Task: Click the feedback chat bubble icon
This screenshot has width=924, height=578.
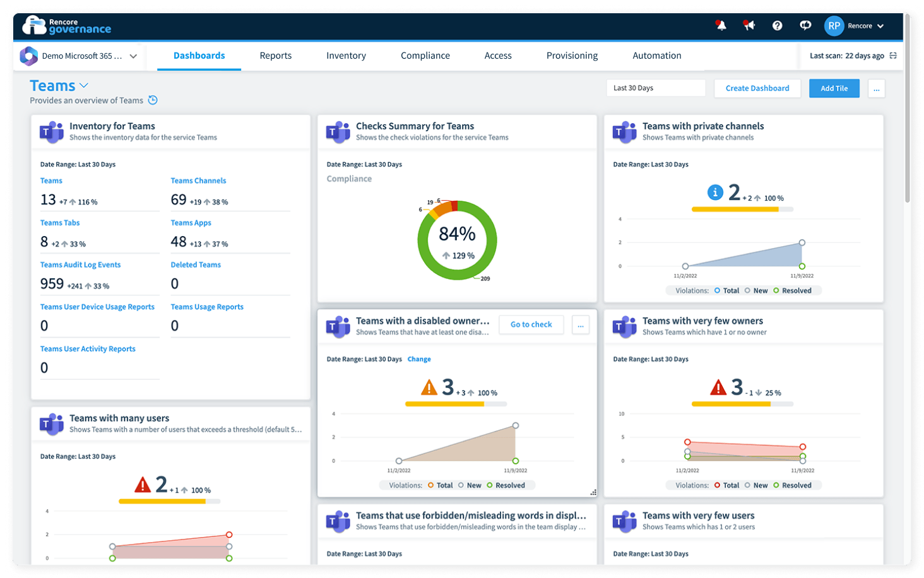Action: coord(805,26)
